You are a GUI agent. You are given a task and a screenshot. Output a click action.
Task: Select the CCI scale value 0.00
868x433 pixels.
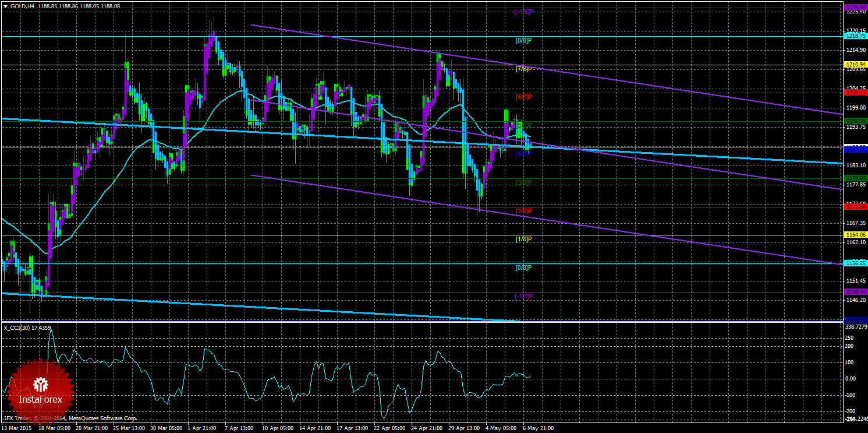coord(852,378)
